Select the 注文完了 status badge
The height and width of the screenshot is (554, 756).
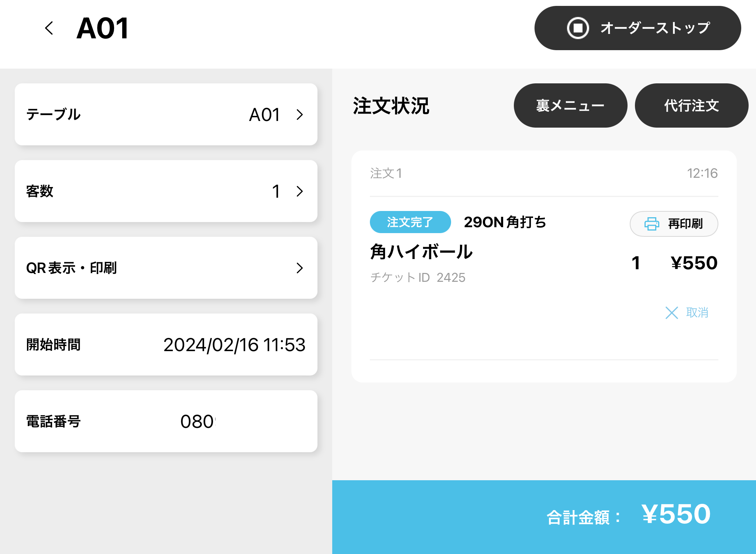(410, 222)
